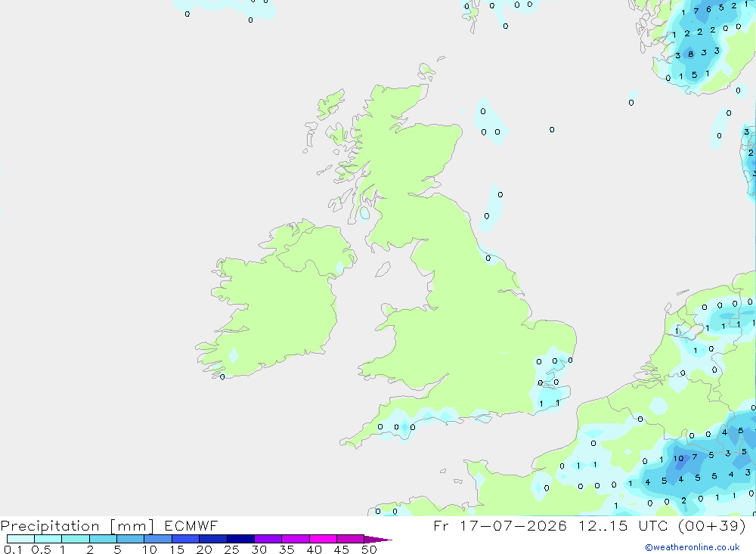Click the legend label 50
Image resolution: width=756 pixels, height=554 pixels.
pos(369,549)
